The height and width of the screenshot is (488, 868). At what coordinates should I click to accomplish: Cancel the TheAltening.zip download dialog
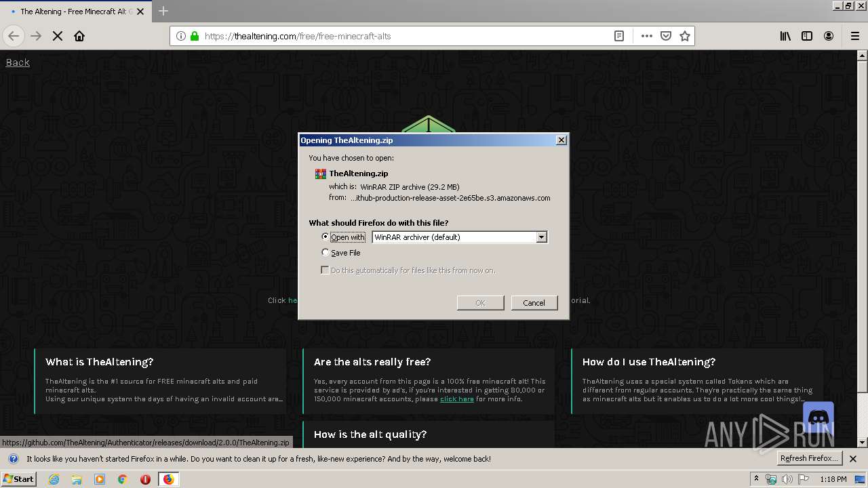(534, 303)
